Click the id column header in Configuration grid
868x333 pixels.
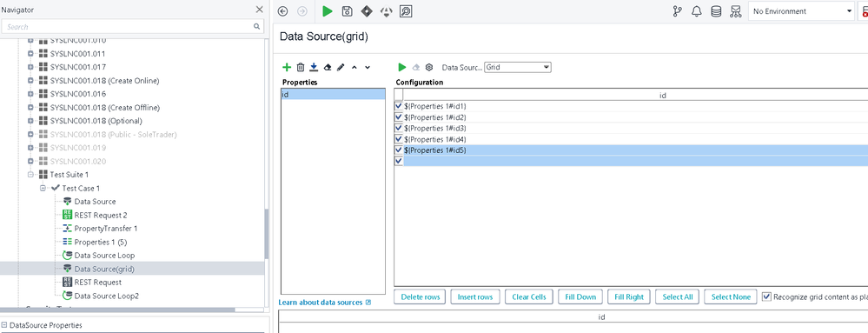point(662,96)
